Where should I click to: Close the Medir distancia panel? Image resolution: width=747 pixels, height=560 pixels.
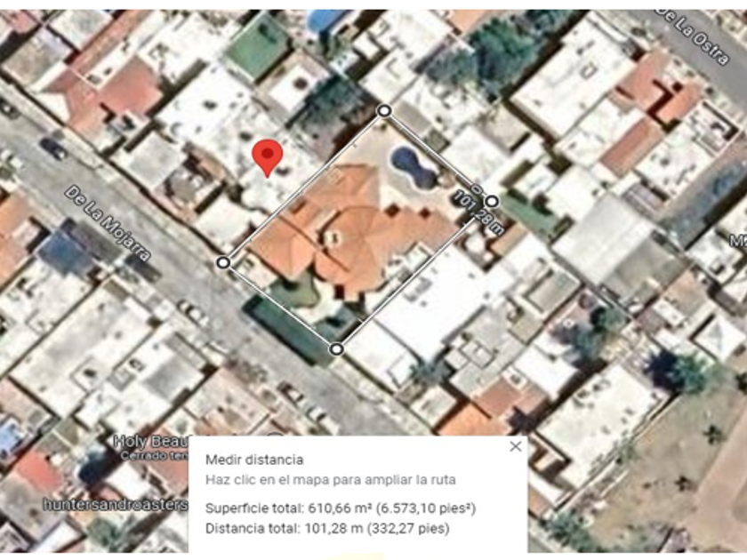516,446
